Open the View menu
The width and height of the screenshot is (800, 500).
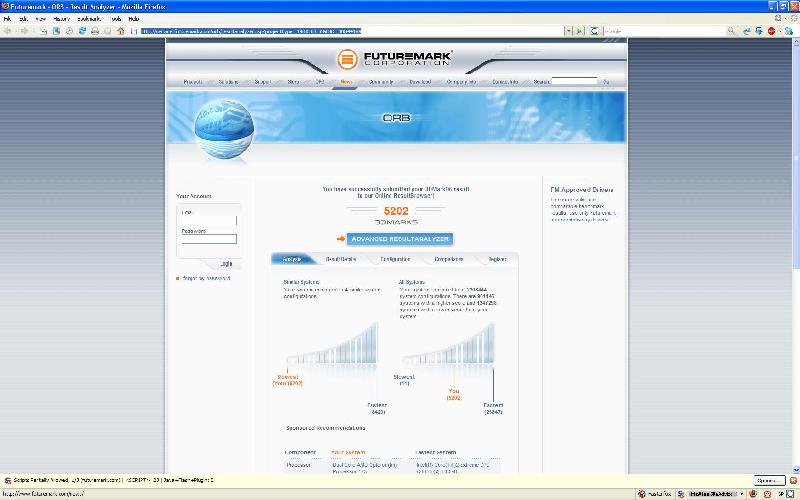[41, 18]
